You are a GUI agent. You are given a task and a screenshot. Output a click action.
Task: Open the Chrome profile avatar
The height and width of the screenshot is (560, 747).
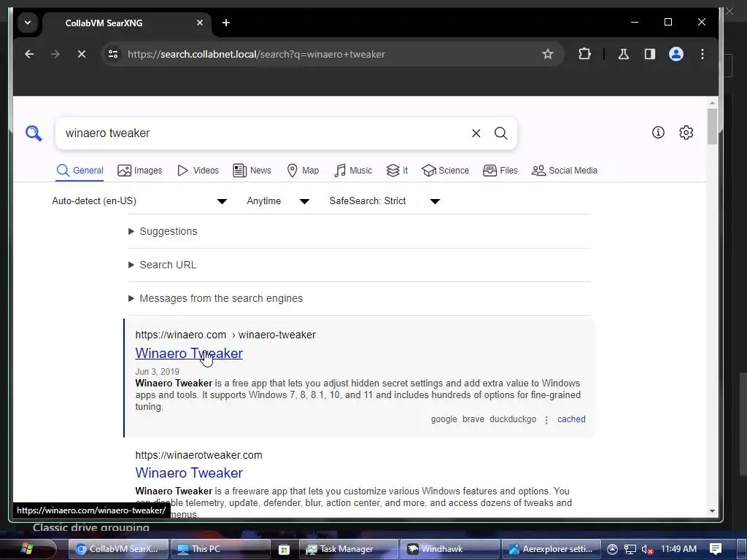click(676, 54)
